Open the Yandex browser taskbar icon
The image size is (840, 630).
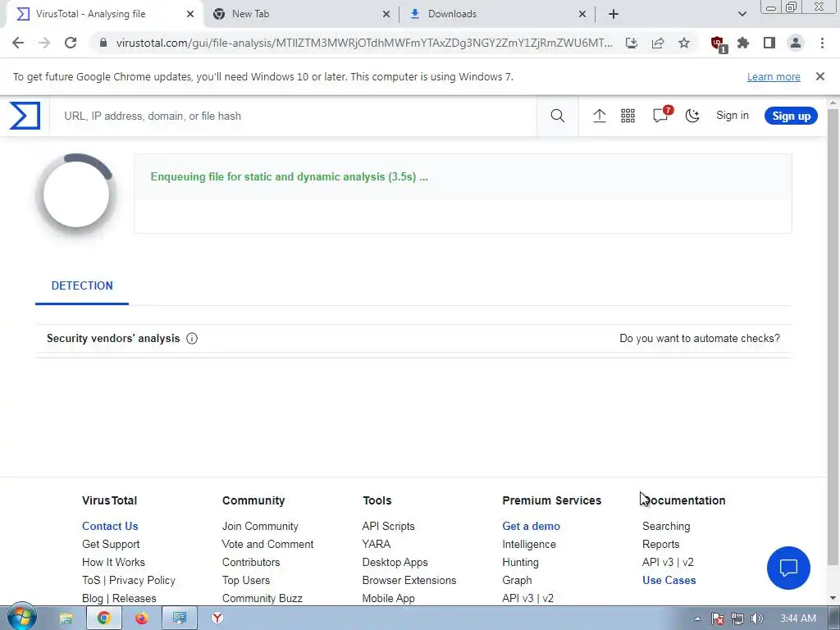(x=217, y=619)
